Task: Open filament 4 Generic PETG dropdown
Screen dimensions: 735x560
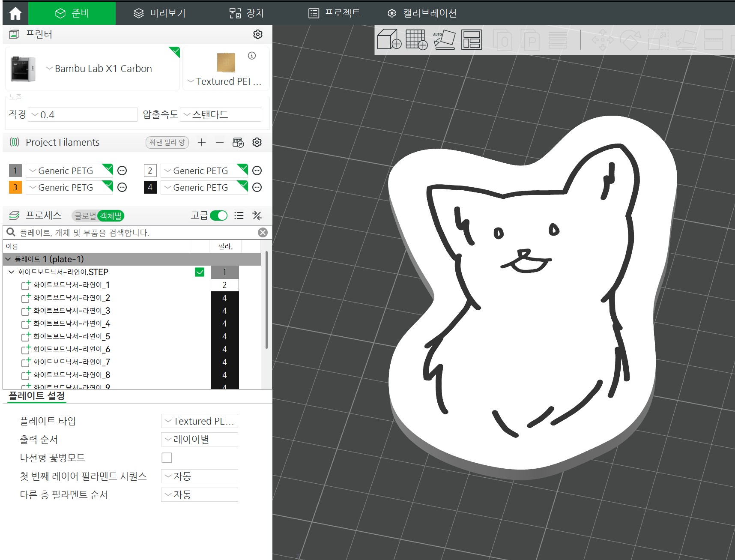Action: click(204, 187)
